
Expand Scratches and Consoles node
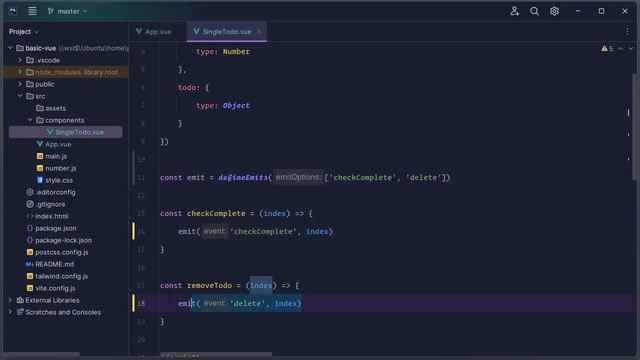(x=10, y=312)
